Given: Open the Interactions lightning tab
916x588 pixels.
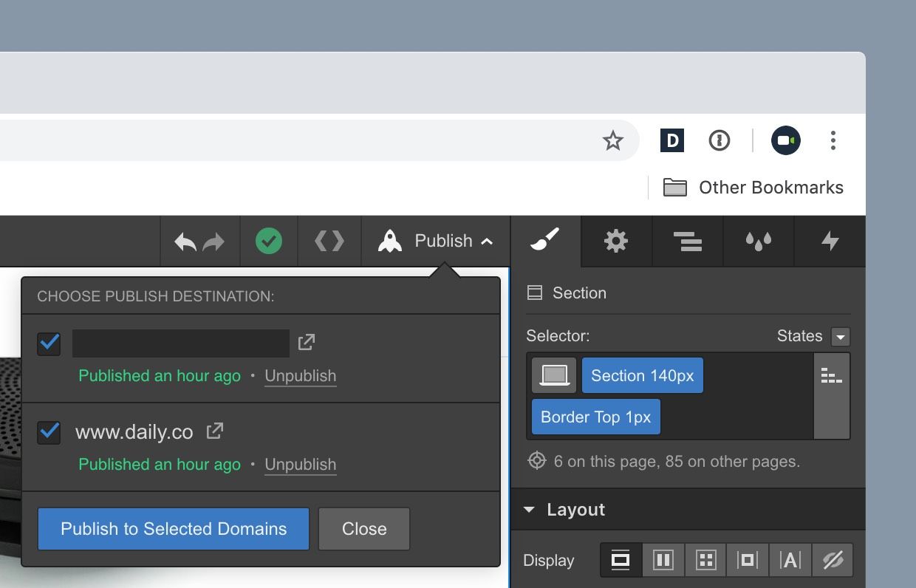Looking at the screenshot, I should click(x=830, y=241).
